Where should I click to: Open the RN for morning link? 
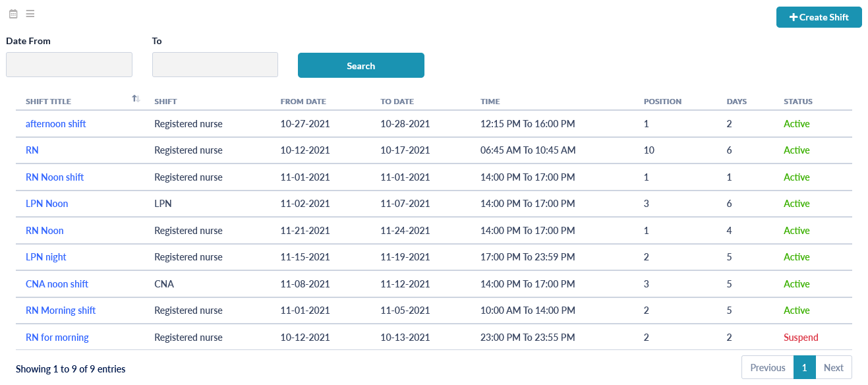pos(57,338)
